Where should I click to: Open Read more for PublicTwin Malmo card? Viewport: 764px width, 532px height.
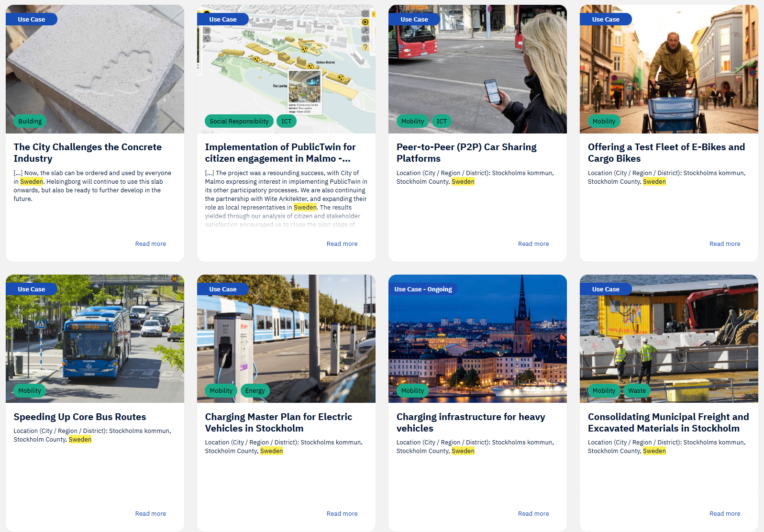342,244
